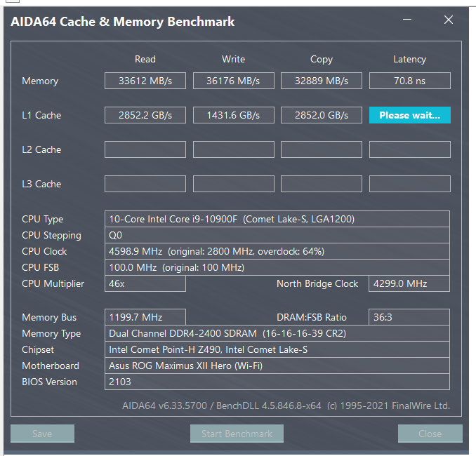This screenshot has width=476, height=456.
Task: Select the BIOS Version value 2103
Action: [277, 382]
